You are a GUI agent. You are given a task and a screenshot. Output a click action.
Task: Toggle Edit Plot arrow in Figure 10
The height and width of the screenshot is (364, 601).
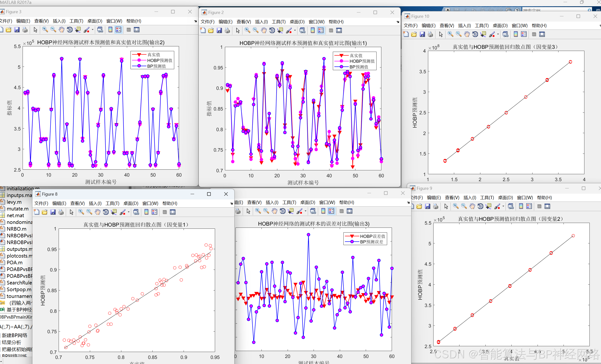pyautogui.click(x=441, y=34)
